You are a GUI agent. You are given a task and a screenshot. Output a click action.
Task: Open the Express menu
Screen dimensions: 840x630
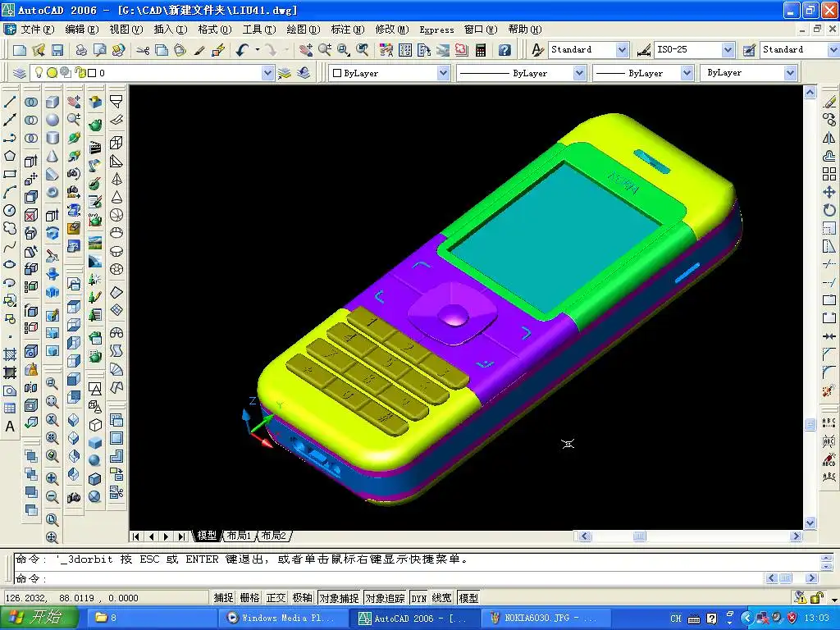[436, 30]
